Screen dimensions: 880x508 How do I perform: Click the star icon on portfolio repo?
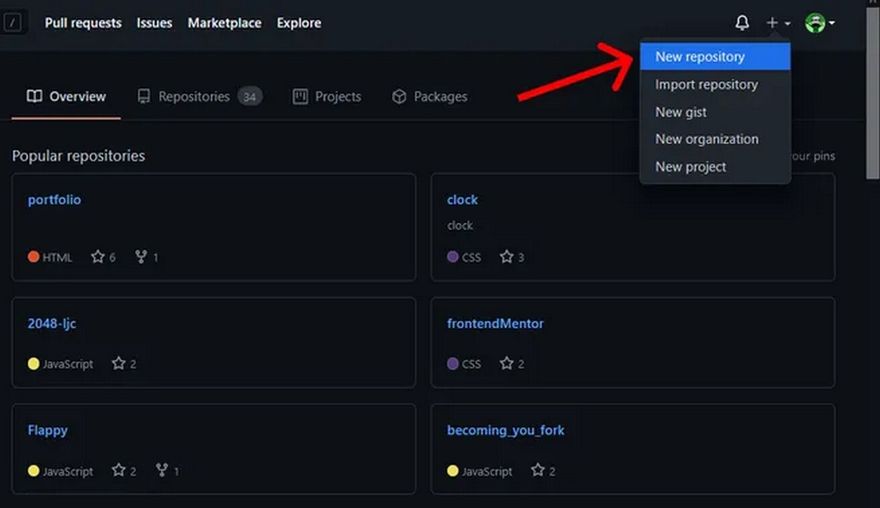(x=98, y=257)
